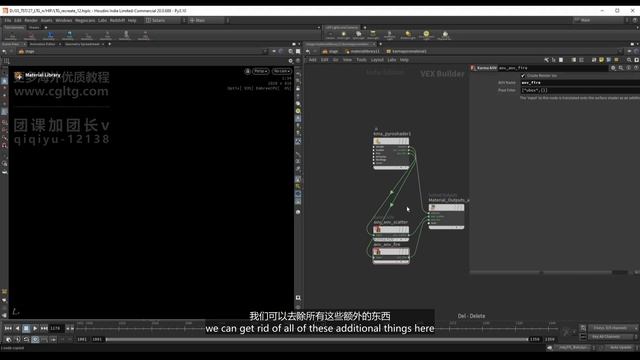Click the timeline frame ruler
Viewport: 640px width, 360px height.
pos(317,327)
